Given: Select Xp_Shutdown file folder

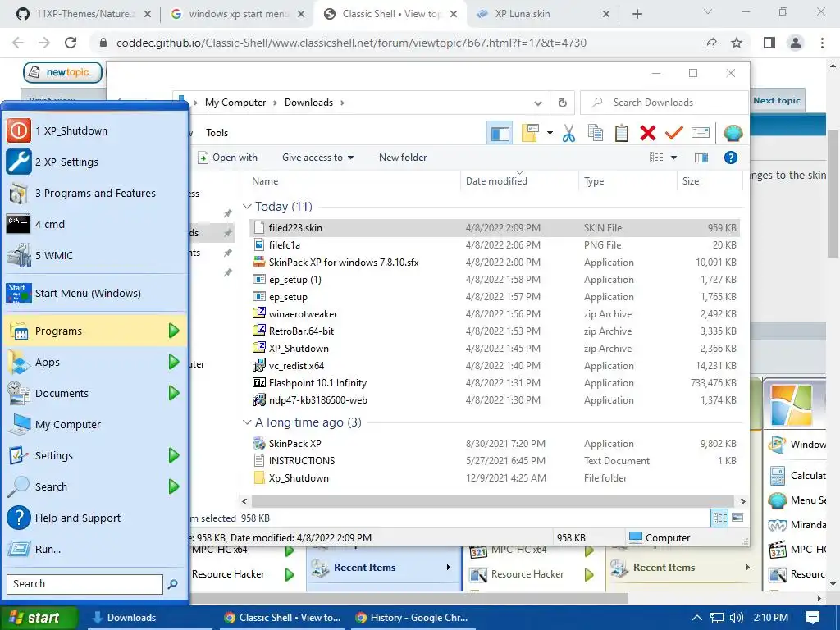Looking at the screenshot, I should pyautogui.click(x=495, y=478).
